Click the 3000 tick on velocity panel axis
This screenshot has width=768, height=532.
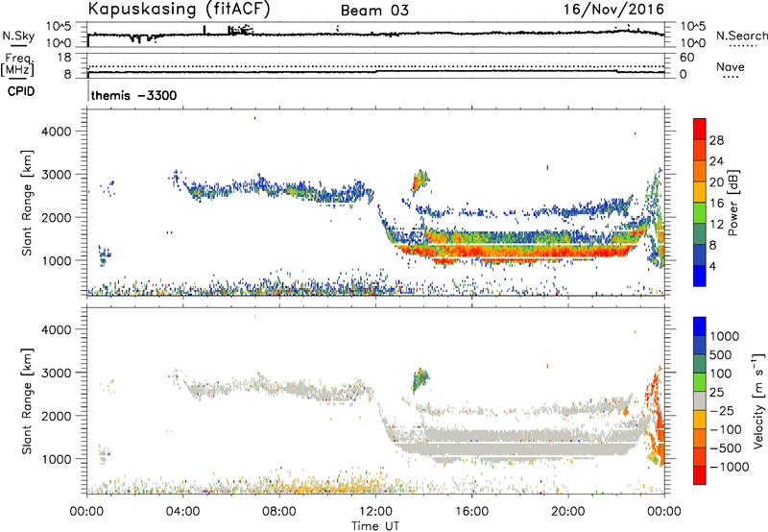[56, 373]
